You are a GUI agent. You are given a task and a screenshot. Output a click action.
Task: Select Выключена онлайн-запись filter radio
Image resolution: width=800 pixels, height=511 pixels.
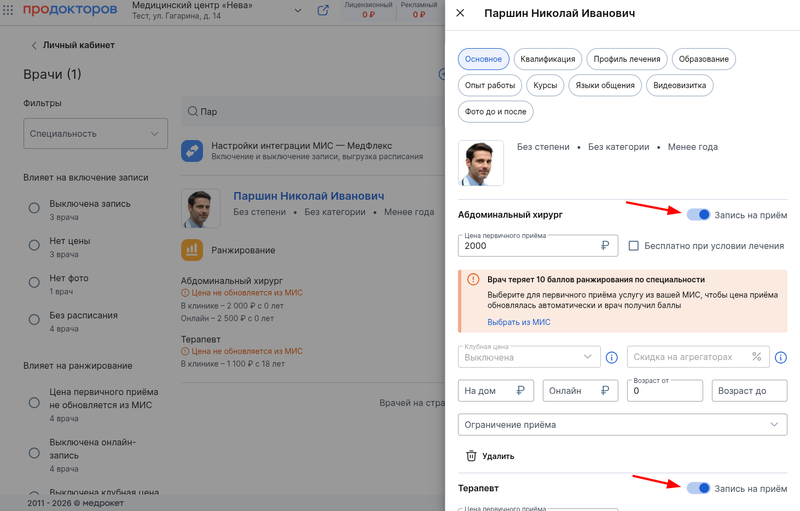click(x=34, y=453)
